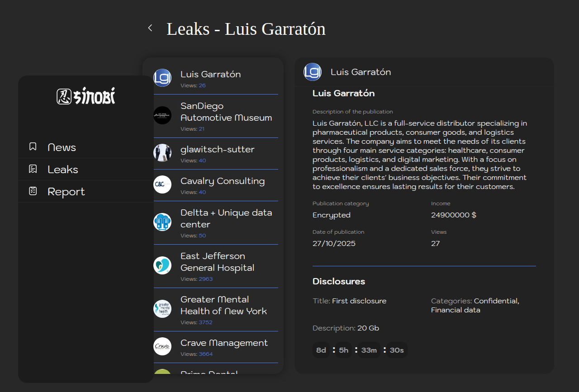Click the Crave Management logo
The image size is (579, 392).
(162, 346)
